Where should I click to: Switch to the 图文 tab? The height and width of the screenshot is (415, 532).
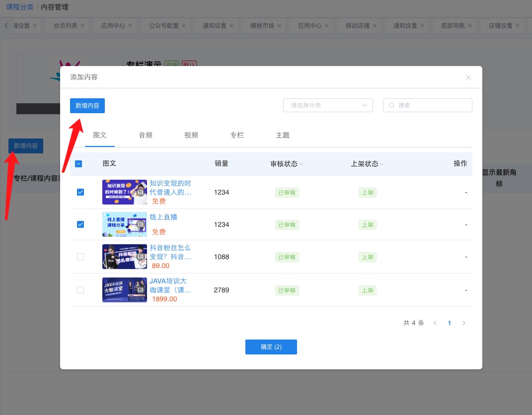pyautogui.click(x=100, y=135)
